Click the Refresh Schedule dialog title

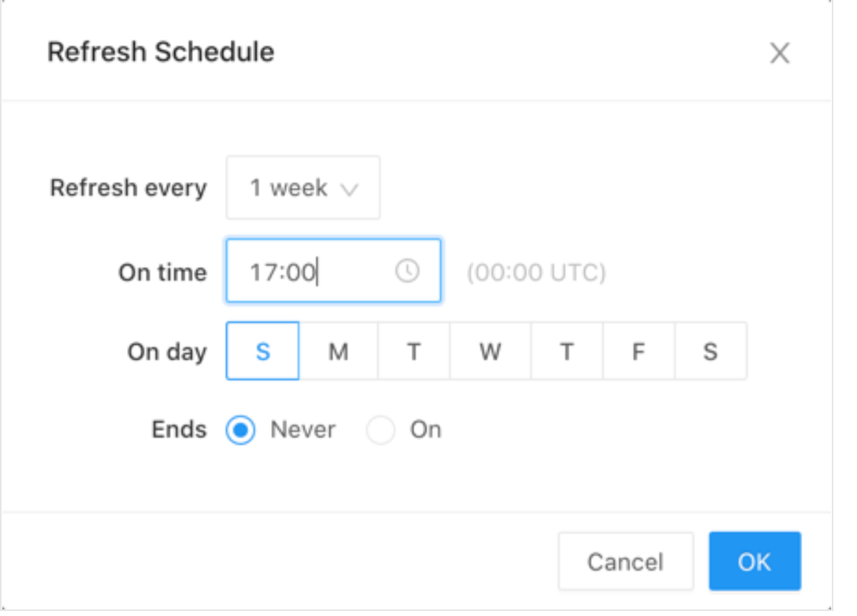click(160, 52)
